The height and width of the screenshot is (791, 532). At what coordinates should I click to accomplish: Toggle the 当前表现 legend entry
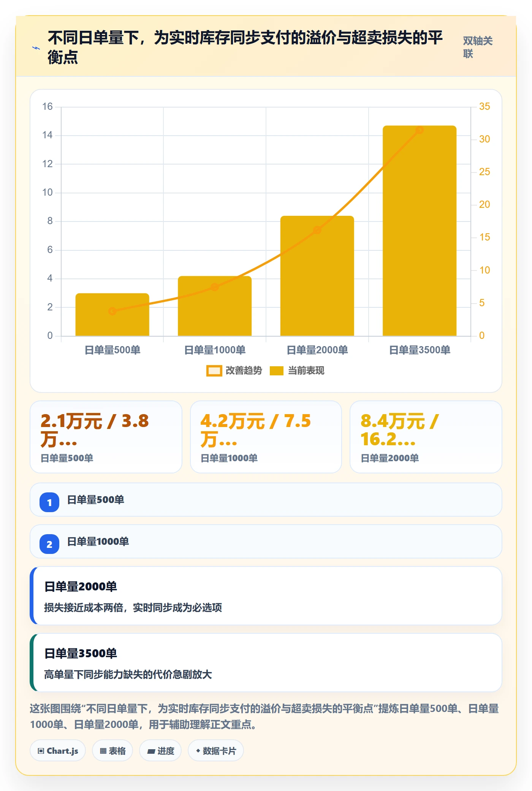pos(297,370)
